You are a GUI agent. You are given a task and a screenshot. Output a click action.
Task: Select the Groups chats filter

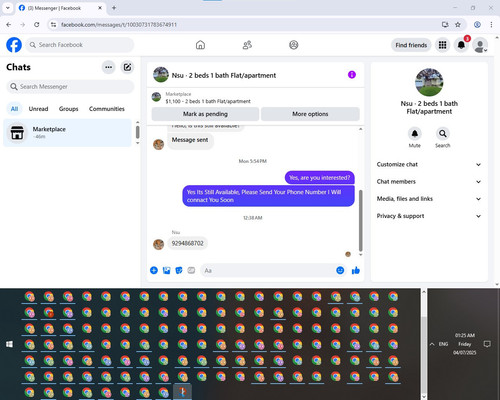(x=68, y=109)
